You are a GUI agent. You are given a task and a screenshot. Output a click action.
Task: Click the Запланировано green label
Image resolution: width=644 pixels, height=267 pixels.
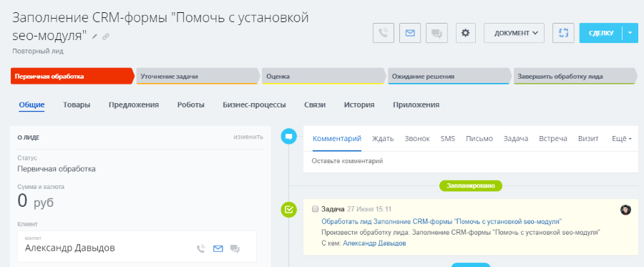pos(471,185)
